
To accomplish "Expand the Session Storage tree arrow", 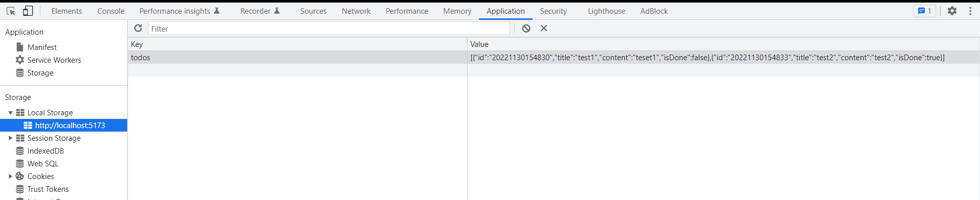I will (x=10, y=138).
